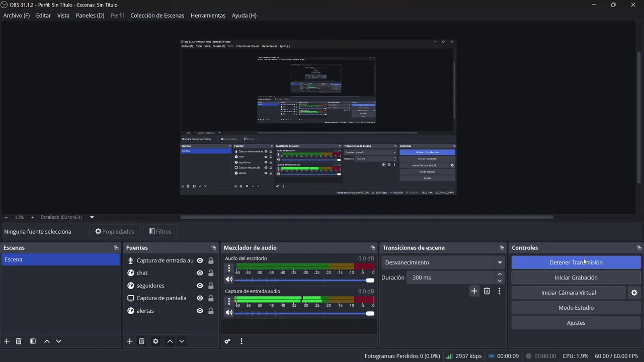Enable Modo Estudio

pyautogui.click(x=576, y=308)
